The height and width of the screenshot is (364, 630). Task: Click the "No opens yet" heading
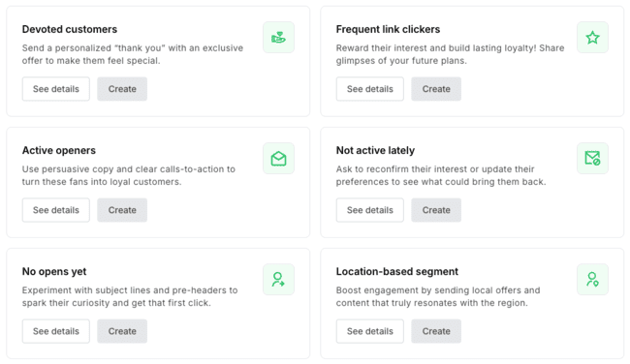click(x=54, y=272)
